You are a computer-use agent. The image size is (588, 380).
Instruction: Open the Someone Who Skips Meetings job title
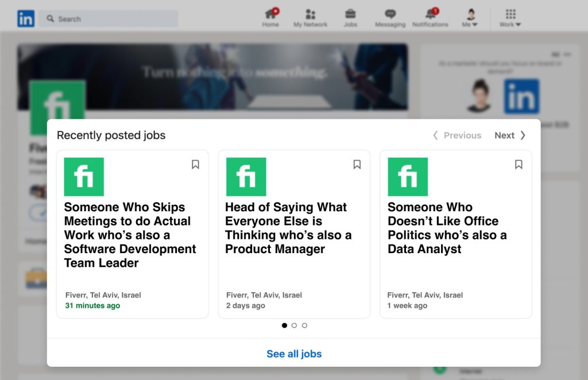point(130,235)
